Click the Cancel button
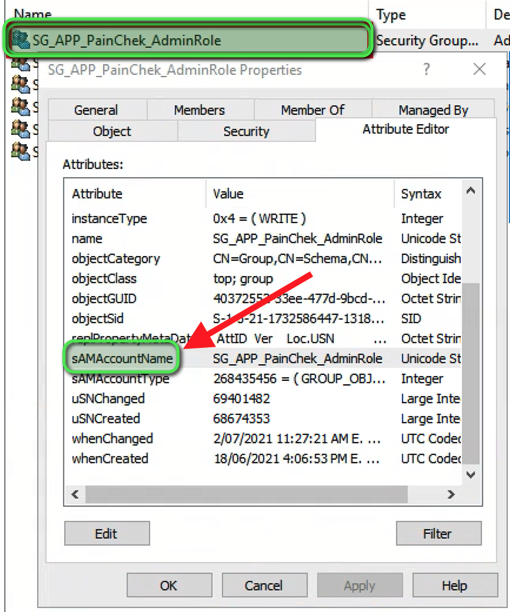The image size is (510, 612). (x=264, y=585)
